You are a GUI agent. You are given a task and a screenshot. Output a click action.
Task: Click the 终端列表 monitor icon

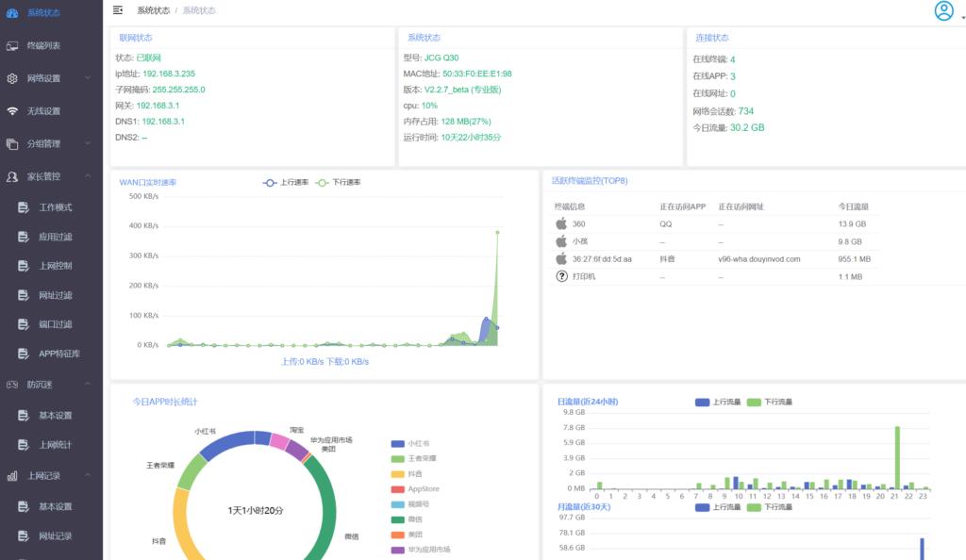[12, 45]
